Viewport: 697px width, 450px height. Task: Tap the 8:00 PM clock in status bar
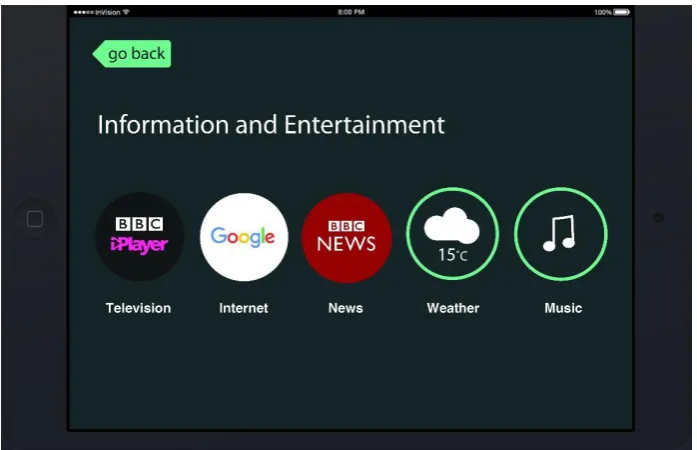click(351, 12)
